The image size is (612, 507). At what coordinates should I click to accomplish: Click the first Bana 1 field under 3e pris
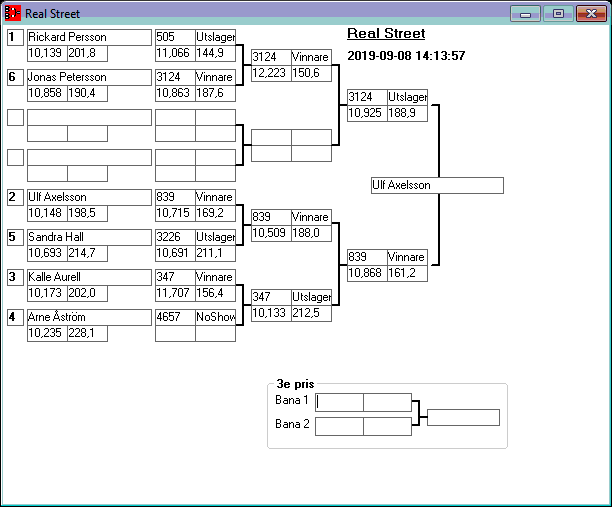[339, 402]
